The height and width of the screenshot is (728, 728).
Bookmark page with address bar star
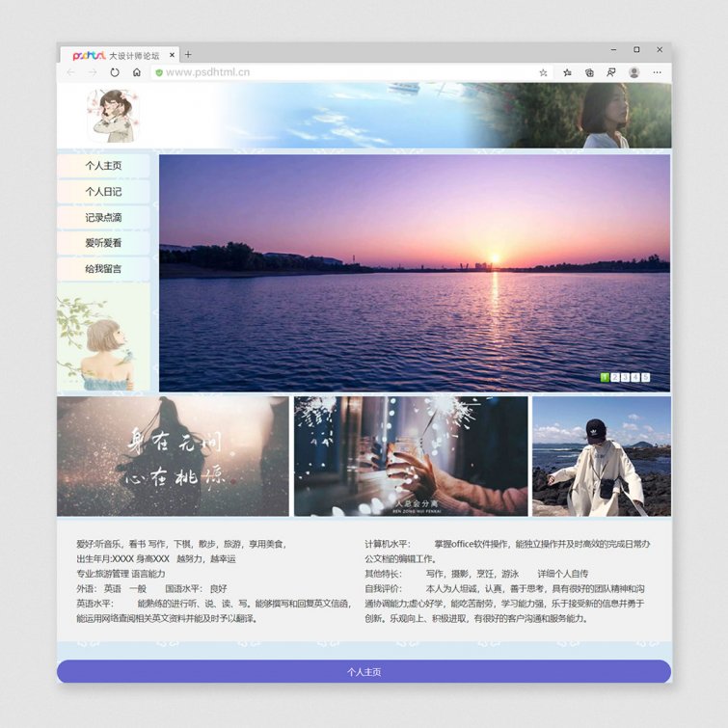(x=543, y=72)
